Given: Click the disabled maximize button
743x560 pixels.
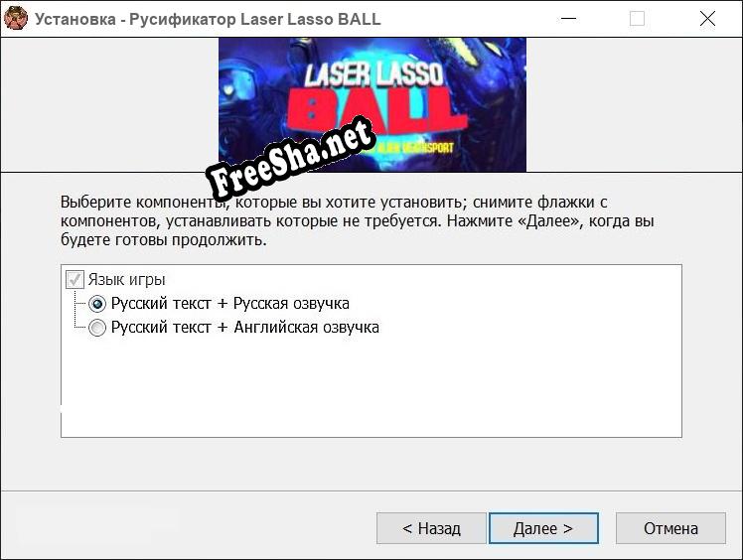Looking at the screenshot, I should point(637,19).
